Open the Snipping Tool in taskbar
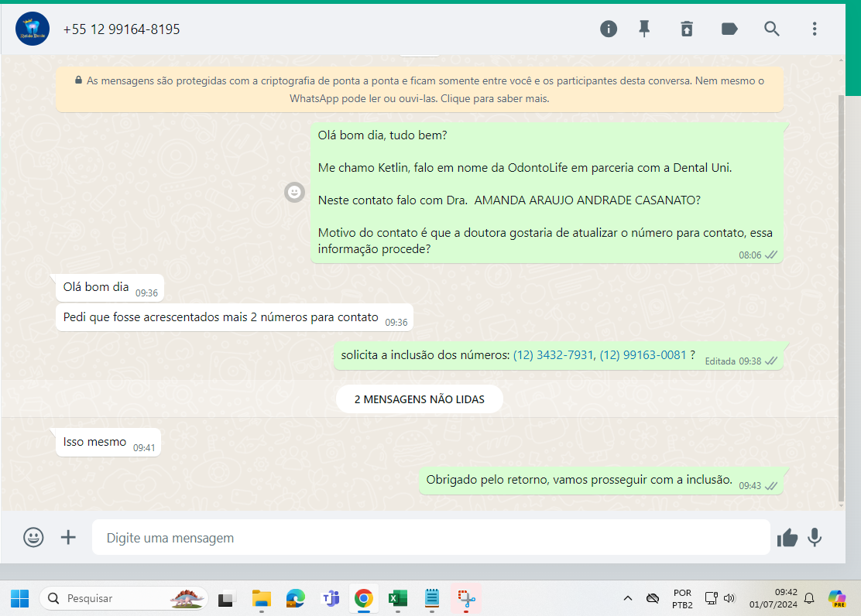Image resolution: width=861 pixels, height=616 pixels. pos(466,598)
